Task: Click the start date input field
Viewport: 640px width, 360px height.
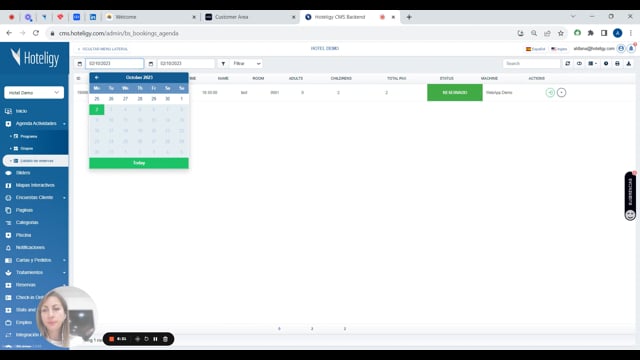Action: point(114,64)
